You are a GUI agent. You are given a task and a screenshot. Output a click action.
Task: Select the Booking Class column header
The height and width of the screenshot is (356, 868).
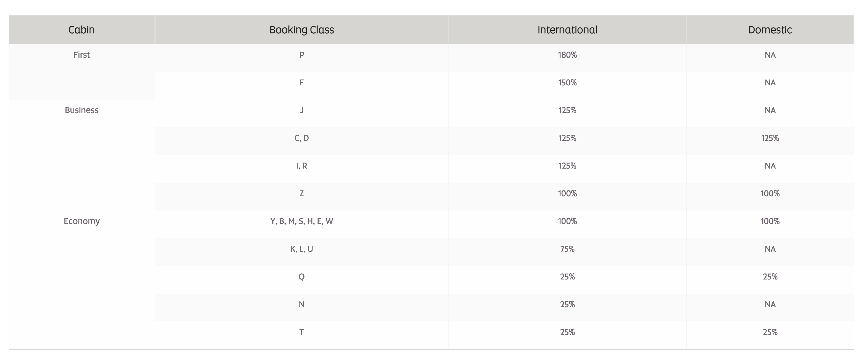click(x=301, y=30)
